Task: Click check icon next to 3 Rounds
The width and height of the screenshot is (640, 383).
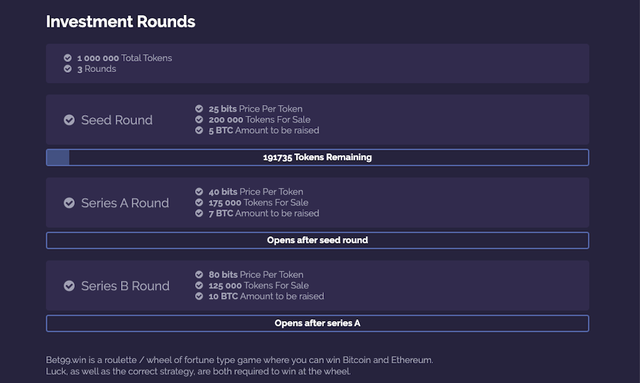Action: [68, 69]
